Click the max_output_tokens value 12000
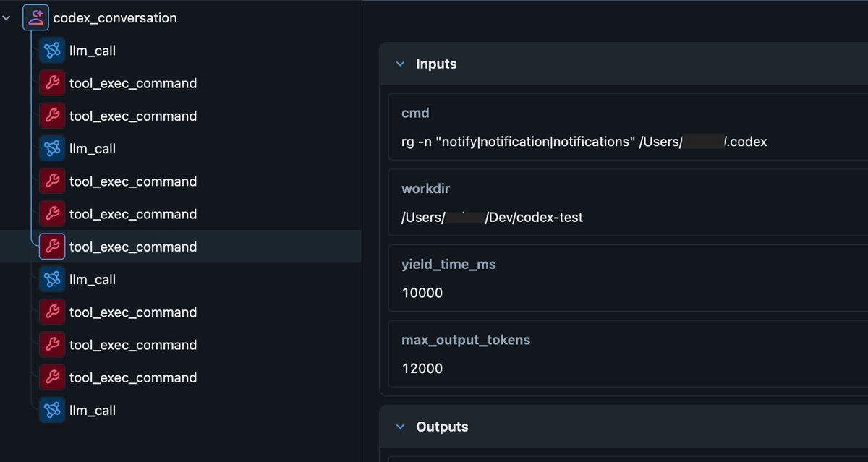 (422, 368)
